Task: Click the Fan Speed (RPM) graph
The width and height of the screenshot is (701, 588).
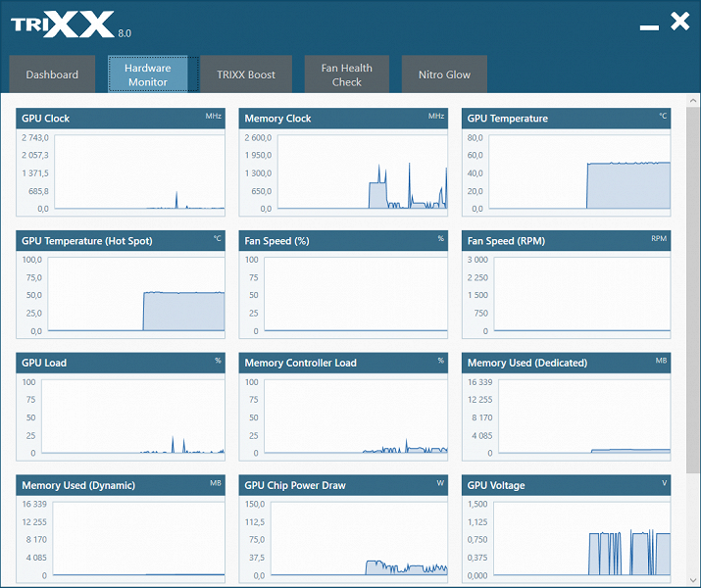Action: point(566,284)
